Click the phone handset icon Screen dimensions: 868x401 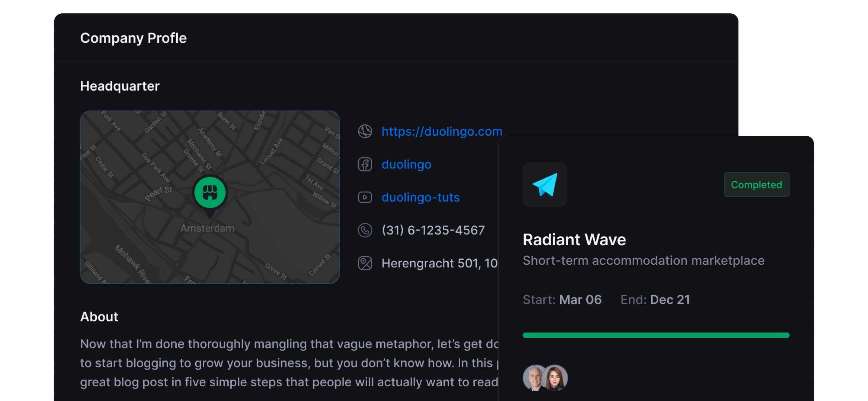click(365, 230)
